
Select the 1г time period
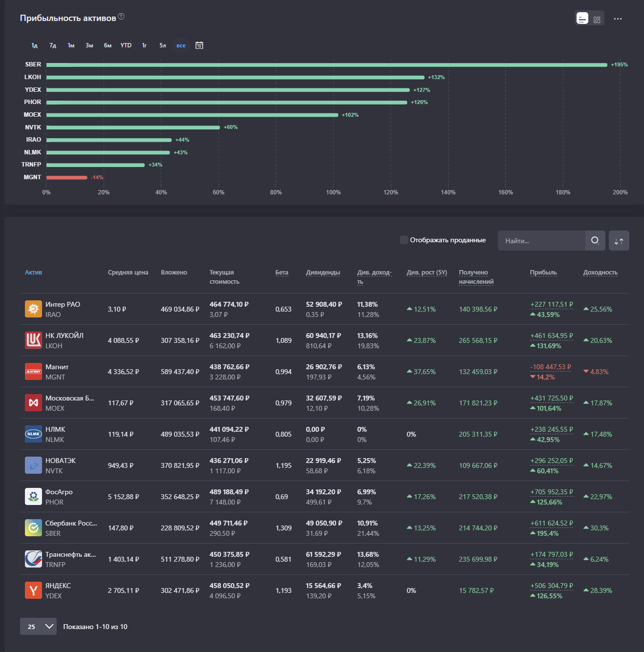coord(144,45)
